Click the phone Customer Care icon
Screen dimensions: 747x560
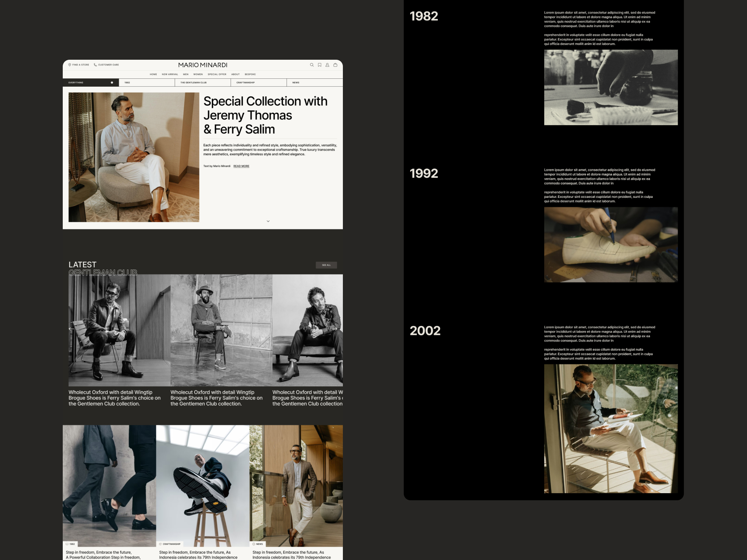[x=95, y=65]
